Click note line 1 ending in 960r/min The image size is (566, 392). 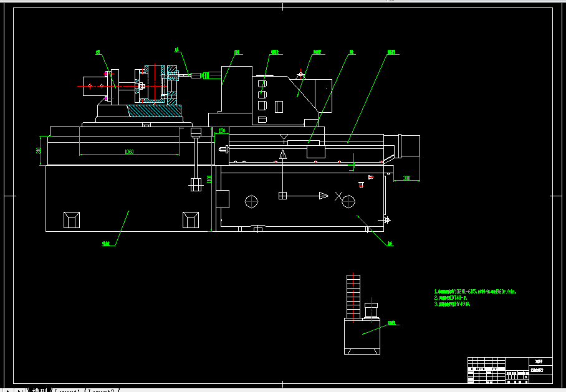[x=475, y=292]
